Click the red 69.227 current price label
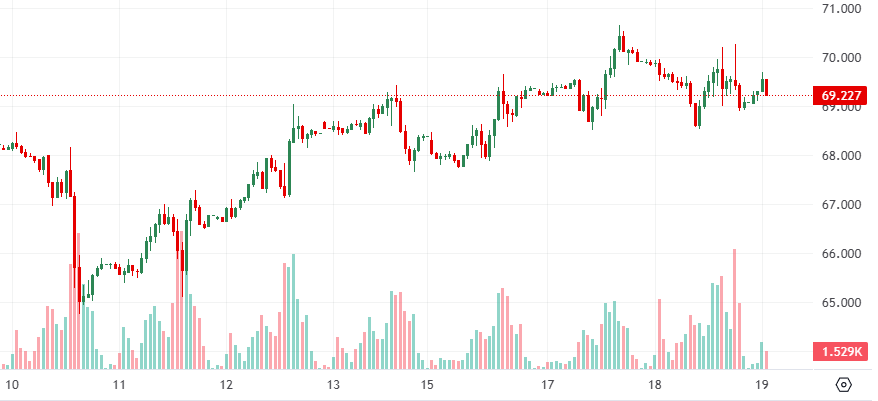878x401 pixels. click(x=841, y=96)
